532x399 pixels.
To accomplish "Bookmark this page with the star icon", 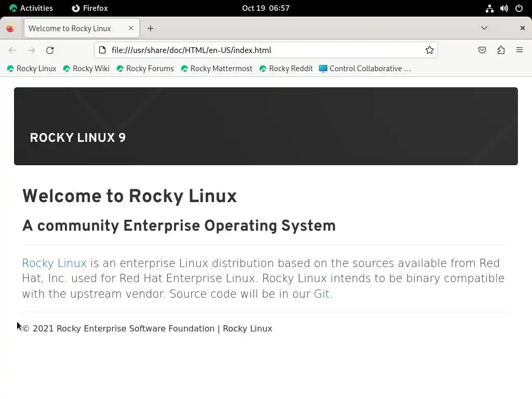I will tap(430, 50).
